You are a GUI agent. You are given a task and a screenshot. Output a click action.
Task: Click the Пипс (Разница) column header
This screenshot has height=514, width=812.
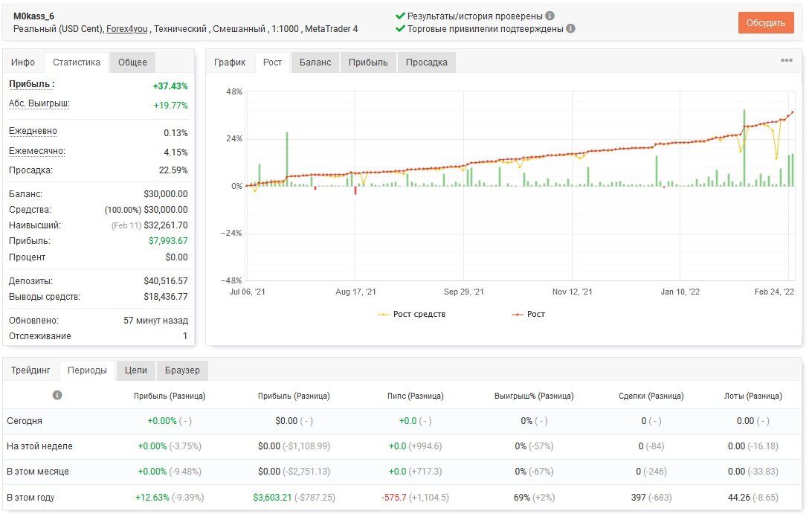coord(416,396)
